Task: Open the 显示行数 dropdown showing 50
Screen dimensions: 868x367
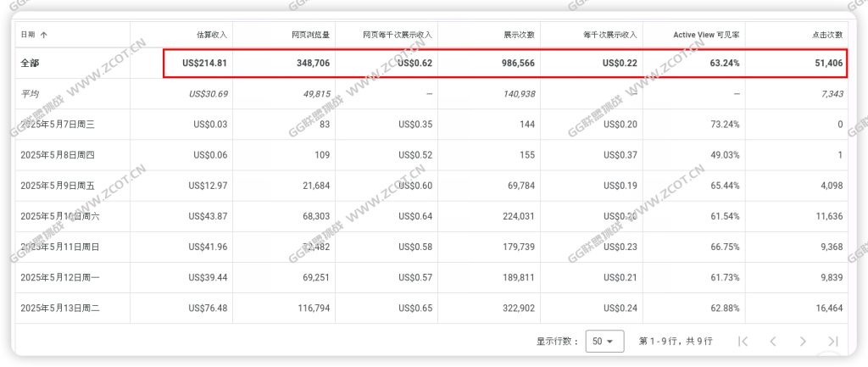Action: [x=604, y=342]
